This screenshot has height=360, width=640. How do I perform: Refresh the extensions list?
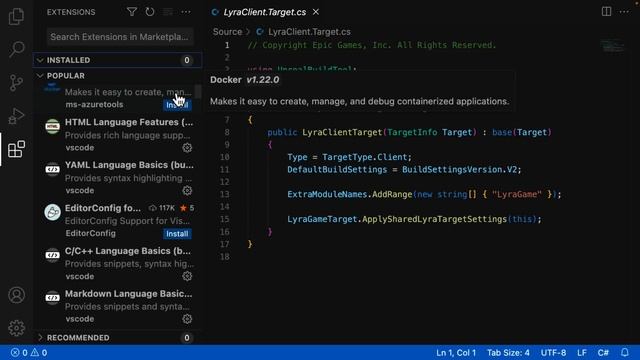(x=150, y=12)
